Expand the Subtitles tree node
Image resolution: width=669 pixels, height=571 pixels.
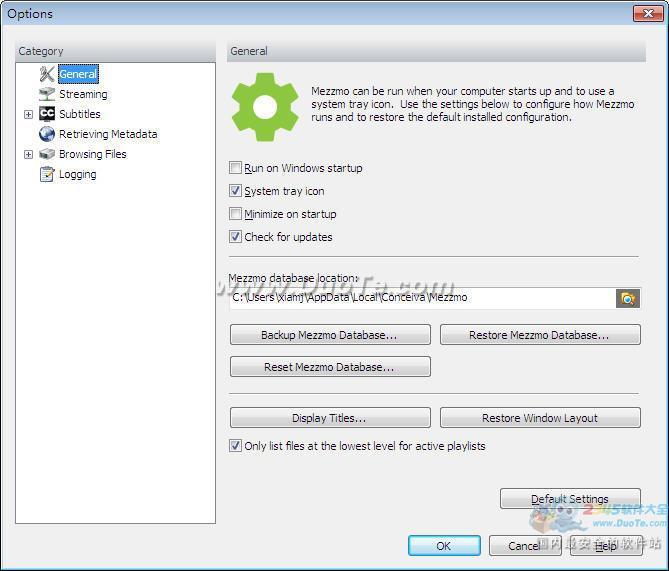[x=28, y=114]
